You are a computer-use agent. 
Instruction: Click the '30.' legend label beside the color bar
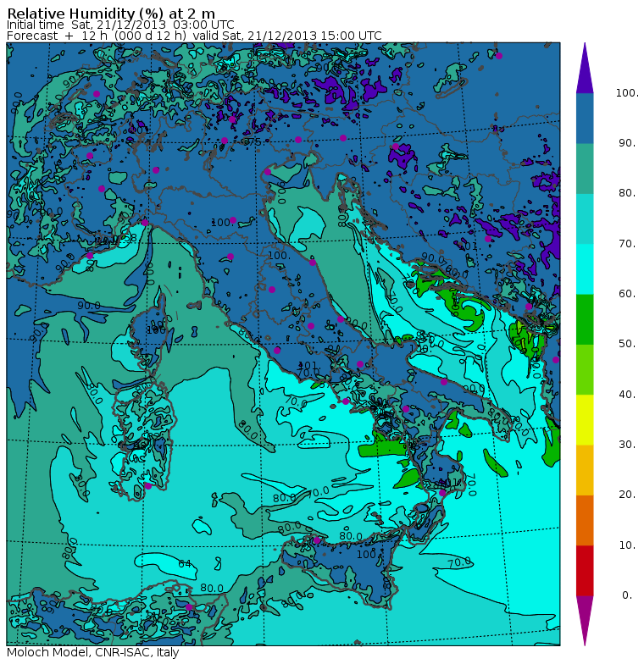pyautogui.click(x=627, y=444)
